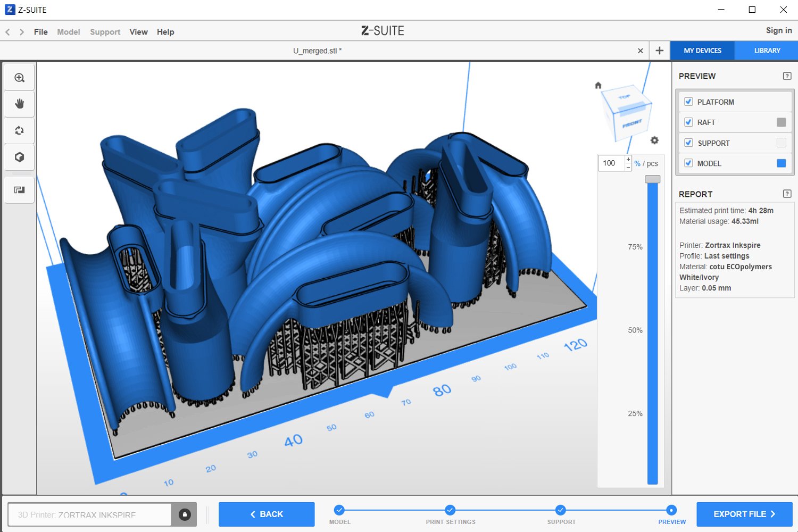Viewport: 798px width, 532px height.
Task: Click the Back button
Action: pyautogui.click(x=267, y=514)
